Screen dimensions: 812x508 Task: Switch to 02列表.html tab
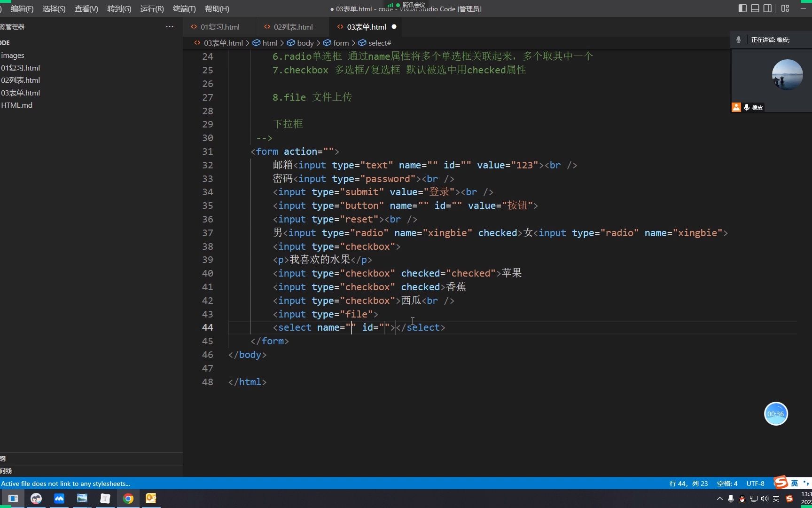[x=293, y=27]
